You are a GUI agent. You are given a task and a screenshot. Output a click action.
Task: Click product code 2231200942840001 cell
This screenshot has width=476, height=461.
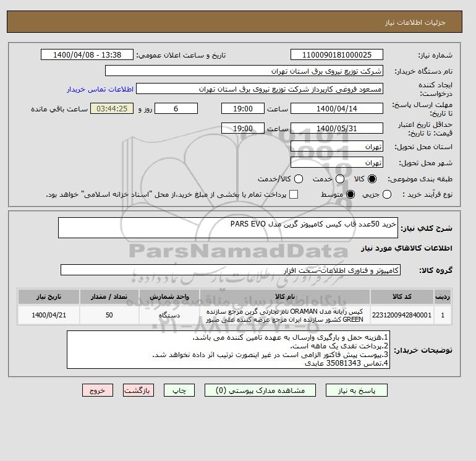(x=402, y=315)
